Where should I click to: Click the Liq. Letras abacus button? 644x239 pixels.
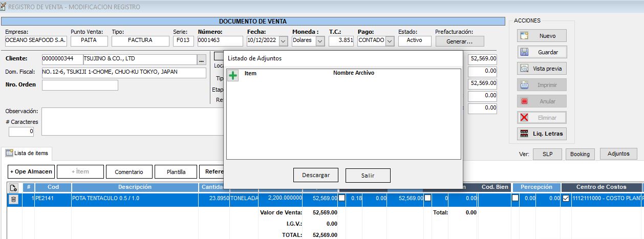(542, 134)
